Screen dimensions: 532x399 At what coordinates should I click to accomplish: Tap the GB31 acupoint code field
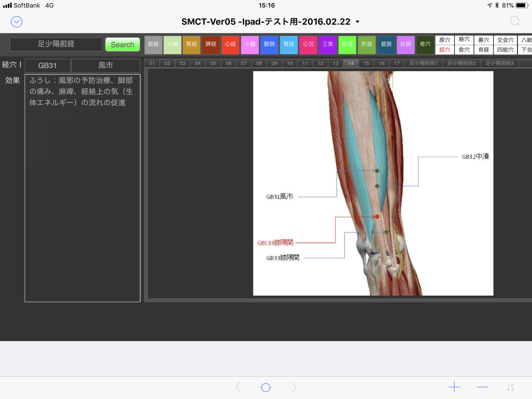tap(47, 65)
